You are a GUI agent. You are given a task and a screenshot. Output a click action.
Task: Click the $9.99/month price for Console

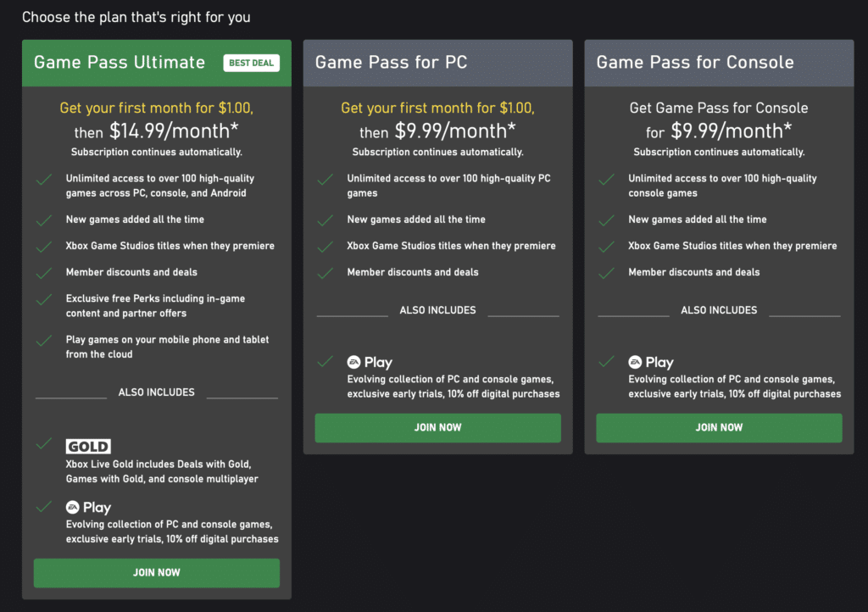pyautogui.click(x=732, y=131)
